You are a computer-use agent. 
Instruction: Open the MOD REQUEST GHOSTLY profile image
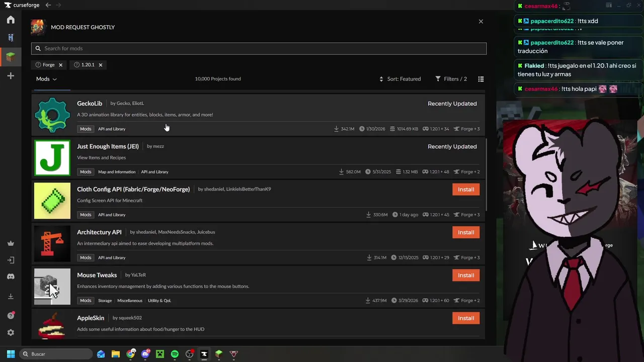point(38,27)
